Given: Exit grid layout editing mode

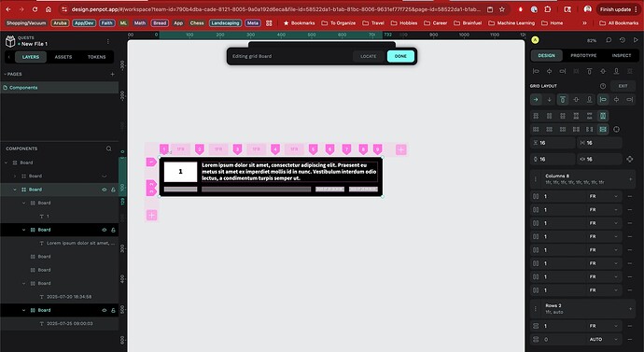Looking at the screenshot, I should 623,86.
